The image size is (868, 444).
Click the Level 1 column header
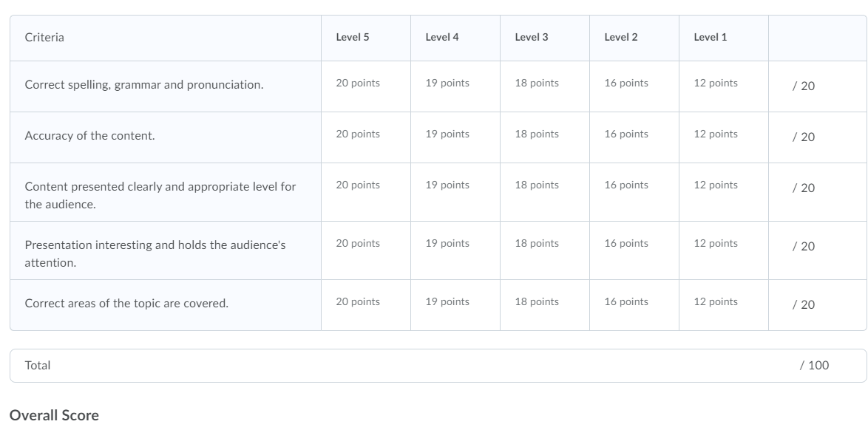pos(711,37)
